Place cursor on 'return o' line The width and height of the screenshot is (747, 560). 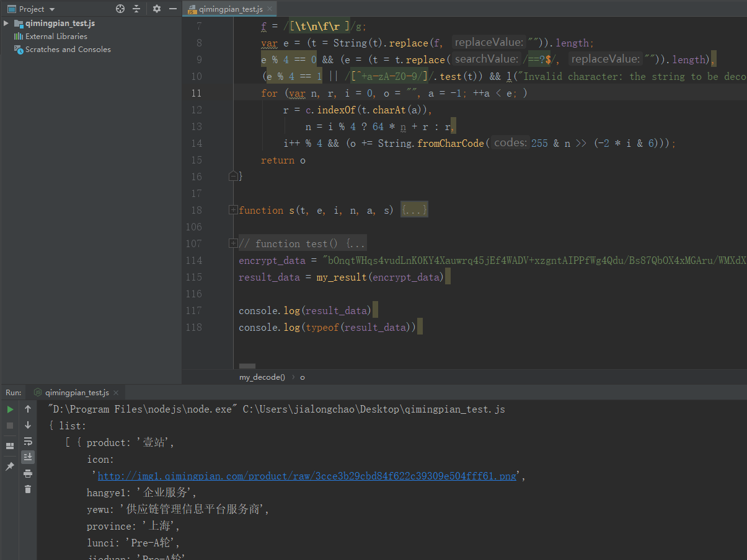pos(283,160)
